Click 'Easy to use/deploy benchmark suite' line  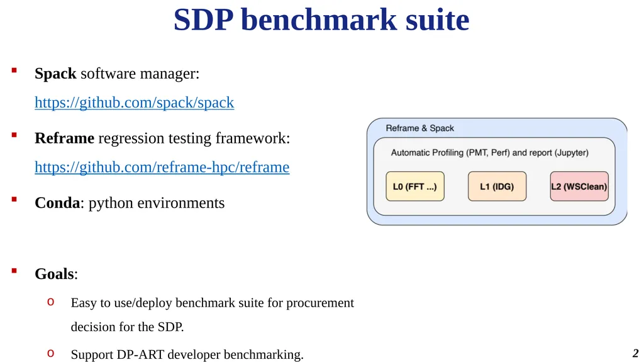tap(213, 303)
